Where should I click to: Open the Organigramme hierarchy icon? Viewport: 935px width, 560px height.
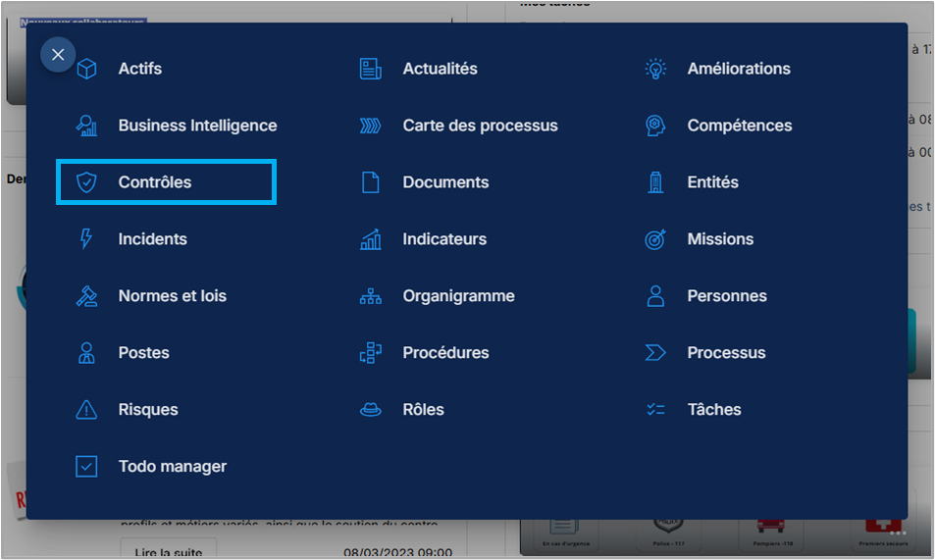pos(370,296)
